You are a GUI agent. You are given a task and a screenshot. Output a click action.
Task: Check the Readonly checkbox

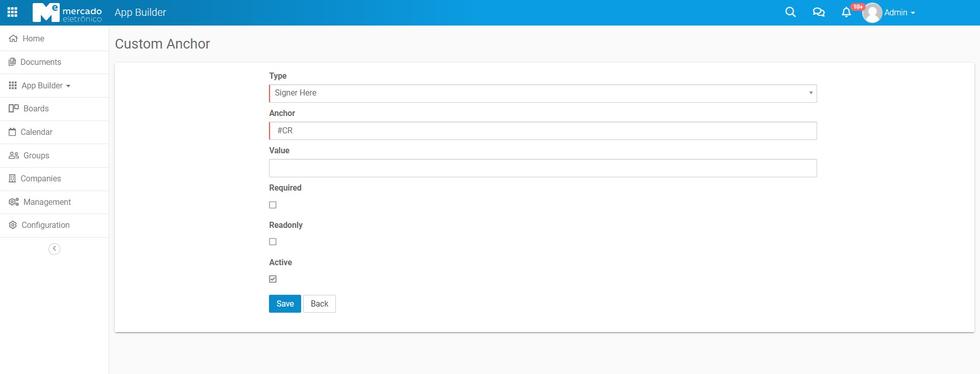273,242
